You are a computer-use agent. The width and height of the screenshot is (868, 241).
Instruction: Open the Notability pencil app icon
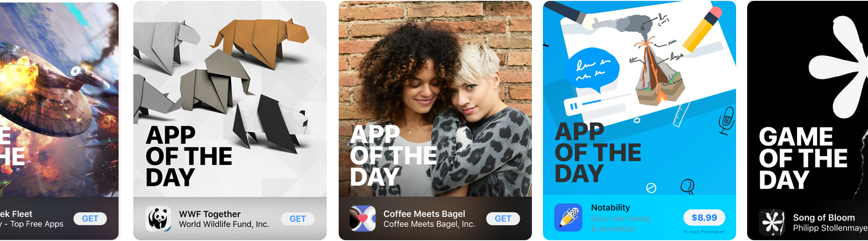point(568,218)
